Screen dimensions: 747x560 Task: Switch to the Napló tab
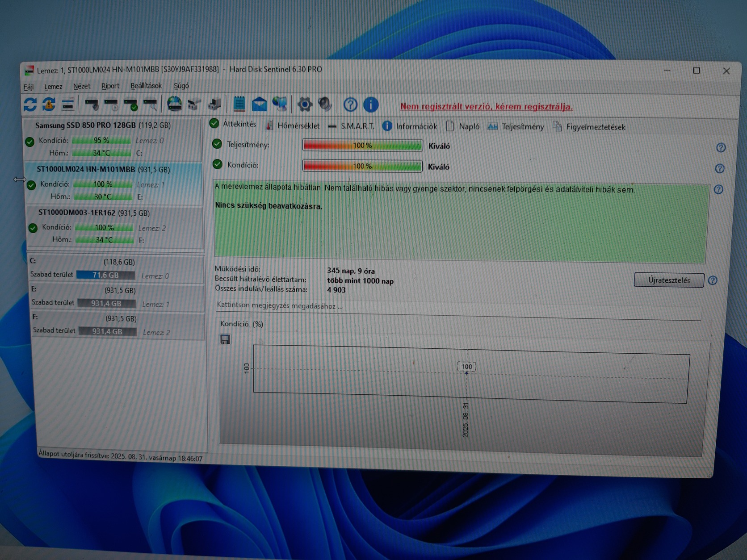coord(463,126)
